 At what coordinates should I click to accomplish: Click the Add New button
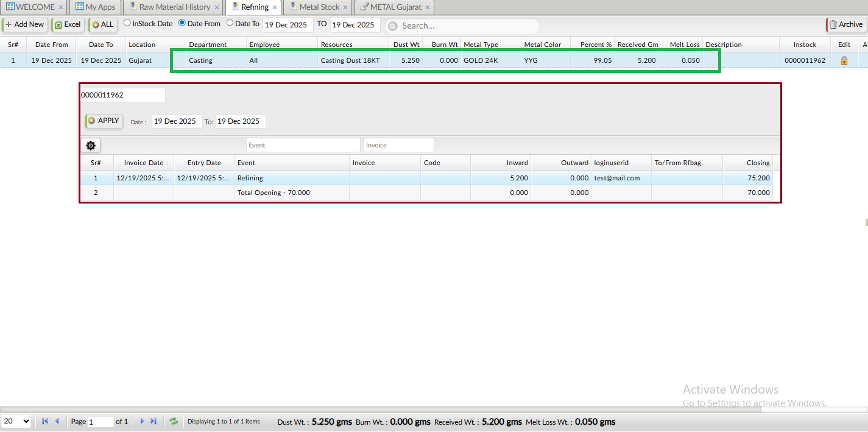pyautogui.click(x=25, y=25)
